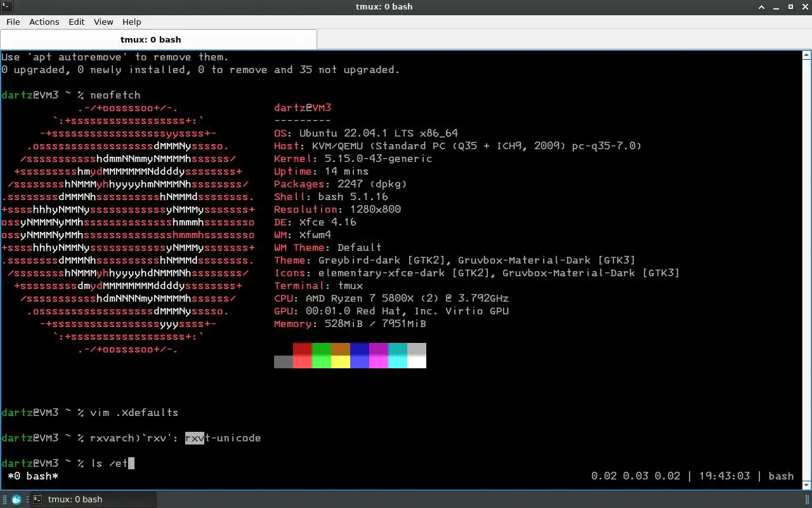Click the 'GPU: 00:01.0 Red Hat' line
Image resolution: width=812 pixels, height=508 pixels.
391,311
